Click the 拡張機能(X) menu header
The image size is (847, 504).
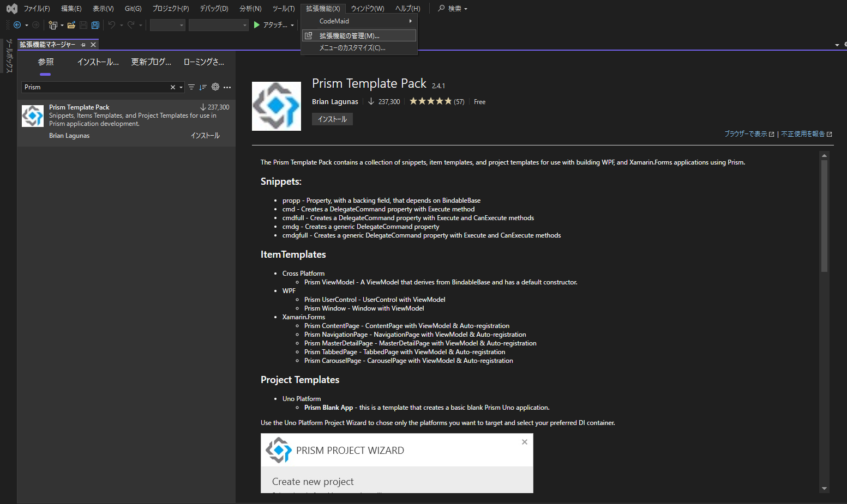(323, 9)
